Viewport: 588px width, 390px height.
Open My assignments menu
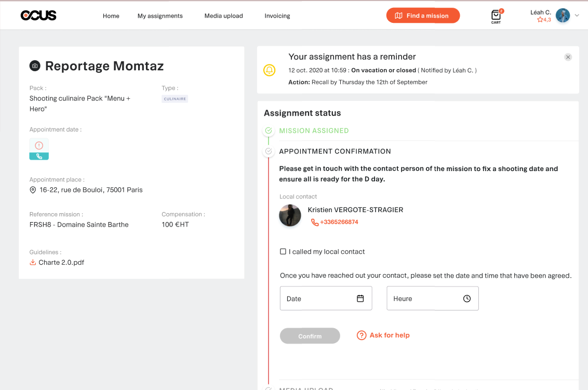pos(160,16)
